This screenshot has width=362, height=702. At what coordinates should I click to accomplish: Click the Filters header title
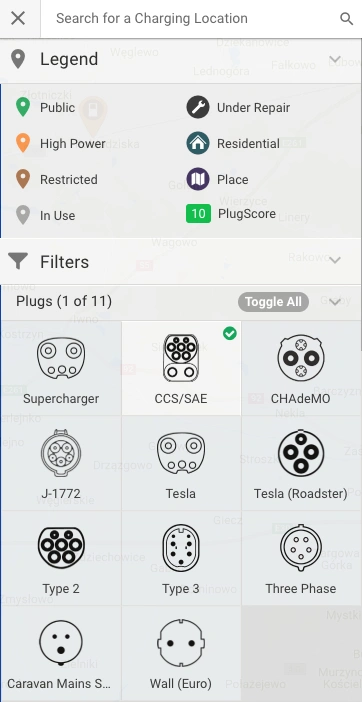click(64, 261)
